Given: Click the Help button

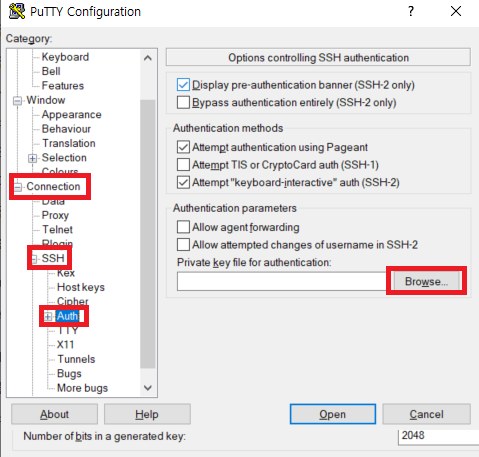Looking at the screenshot, I should (147, 414).
